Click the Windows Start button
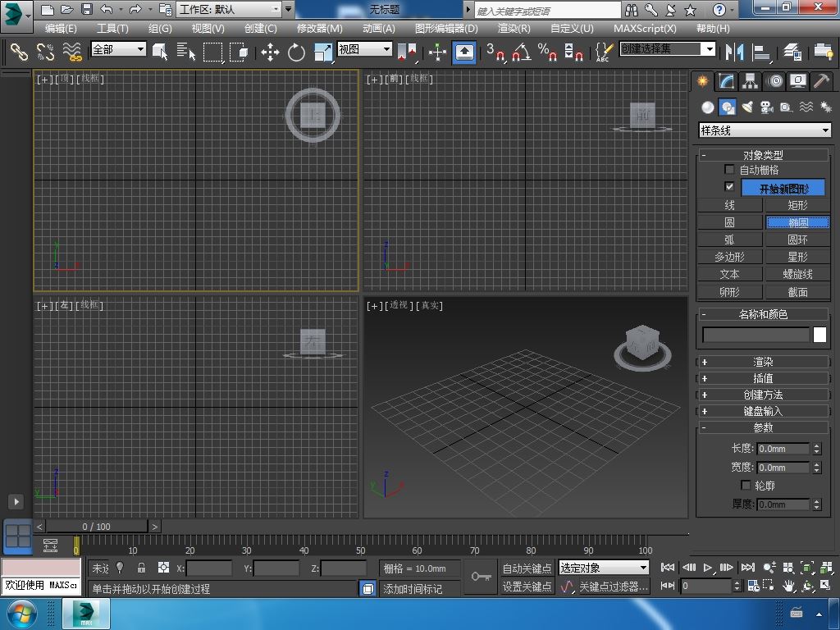This screenshot has height=630, width=840. coord(21,614)
